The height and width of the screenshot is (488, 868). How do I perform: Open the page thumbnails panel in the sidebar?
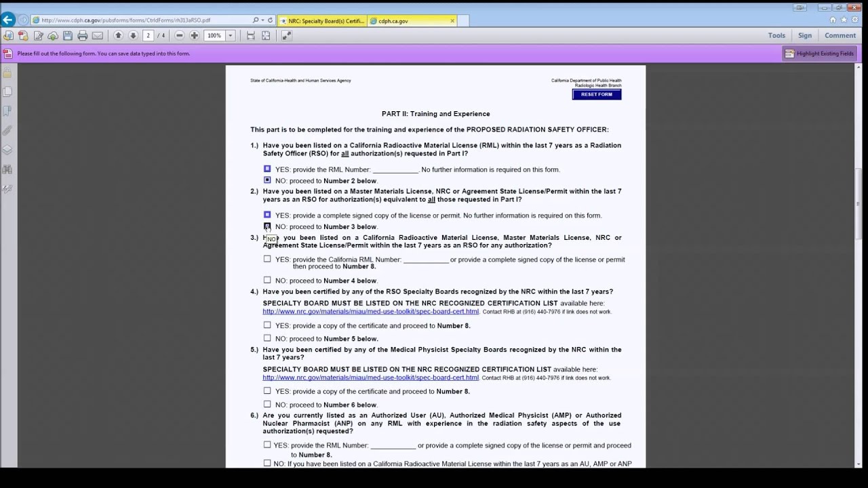pos(7,91)
